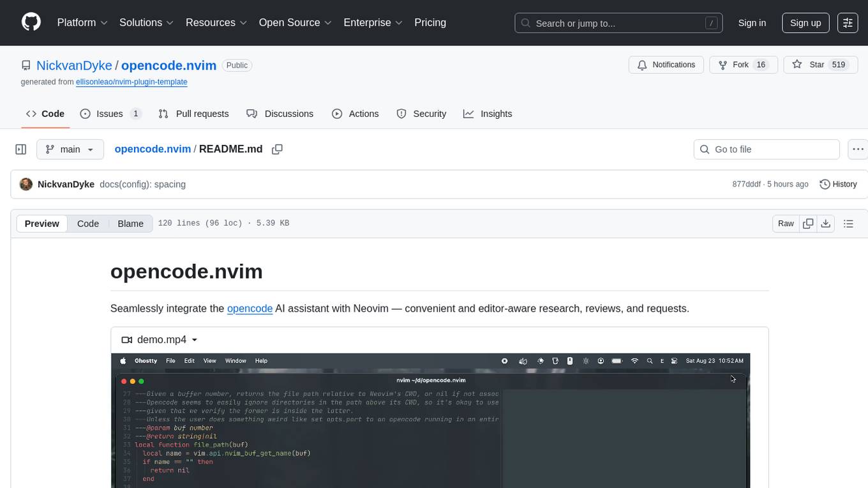Open the command palette icon
868x488 pixels.
(848, 22)
